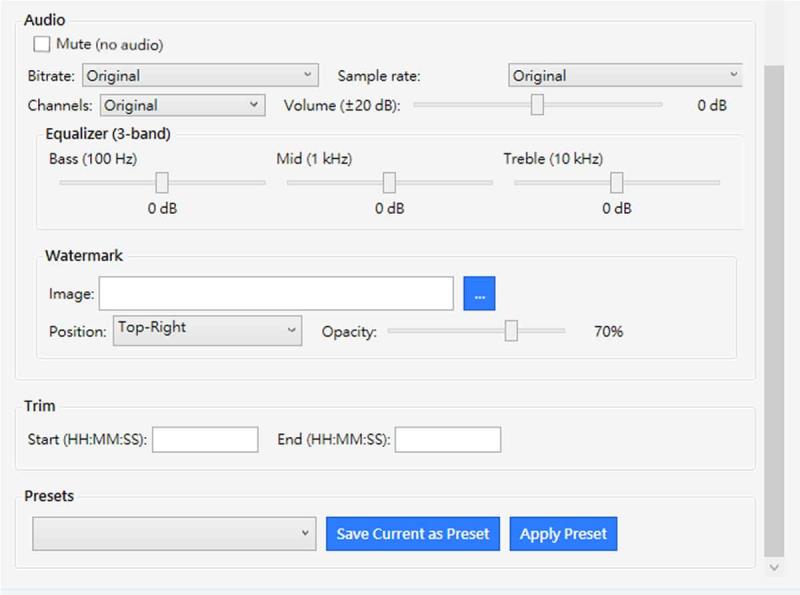The width and height of the screenshot is (800, 595).
Task: Click the Mid equalizer slider handle
Action: tap(390, 183)
